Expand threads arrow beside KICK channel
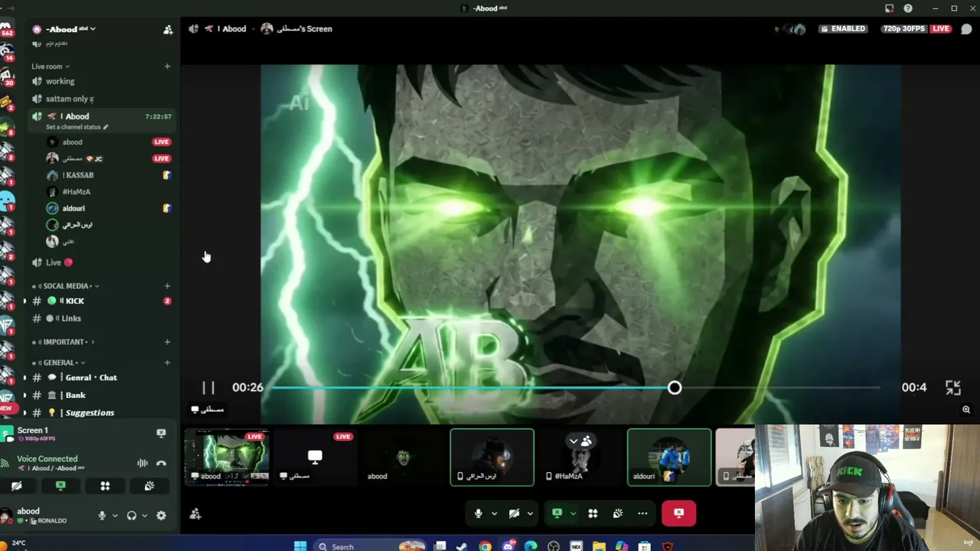The width and height of the screenshot is (980, 551). pyautogui.click(x=24, y=301)
